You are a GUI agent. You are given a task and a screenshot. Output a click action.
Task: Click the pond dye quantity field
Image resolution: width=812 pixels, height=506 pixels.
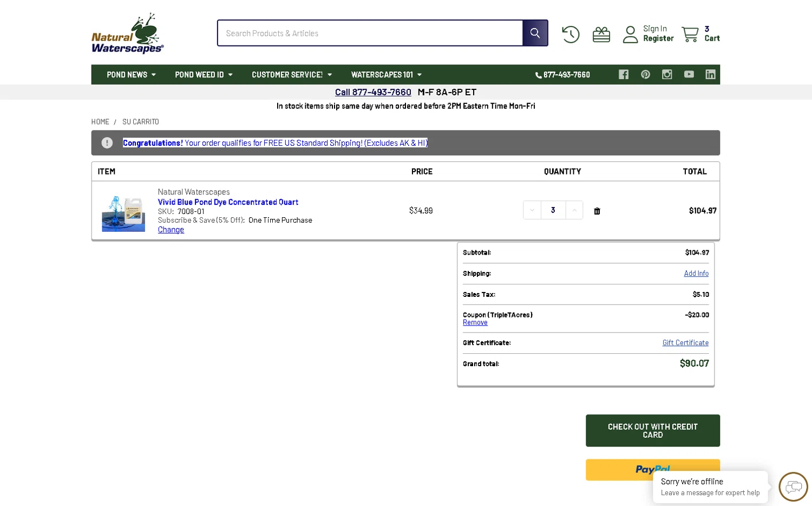[x=553, y=210]
